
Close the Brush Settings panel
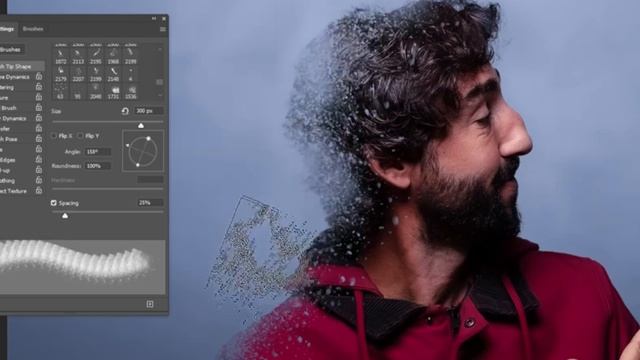pos(164,18)
